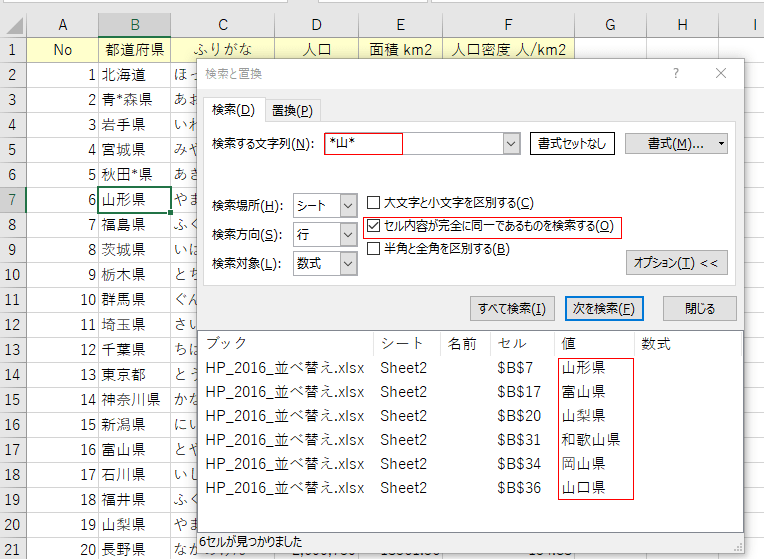764x559 pixels.
Task: Open the 検索対象 dropdown showing 数式
Action: [348, 264]
